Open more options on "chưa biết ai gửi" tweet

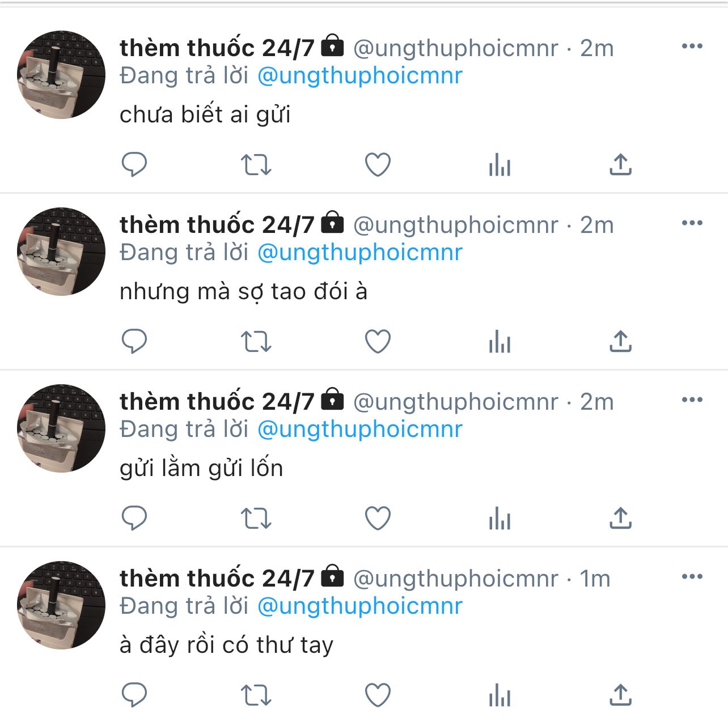tap(692, 46)
